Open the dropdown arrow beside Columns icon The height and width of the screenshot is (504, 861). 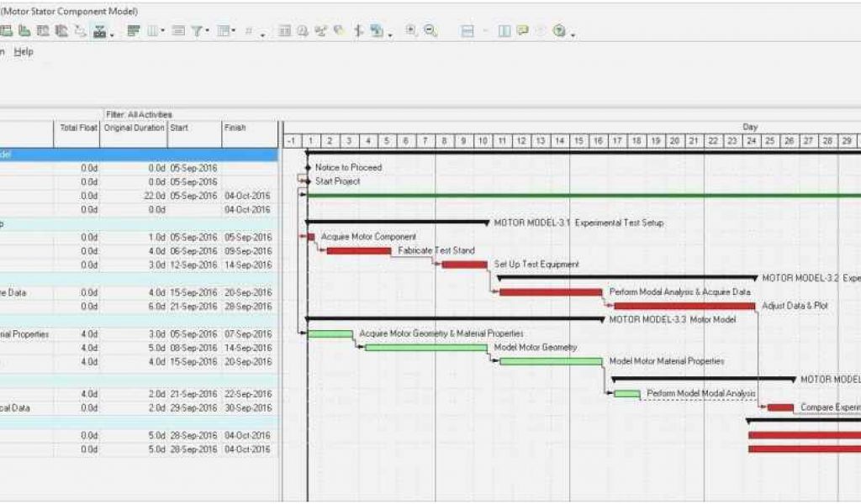pyautogui.click(x=163, y=32)
